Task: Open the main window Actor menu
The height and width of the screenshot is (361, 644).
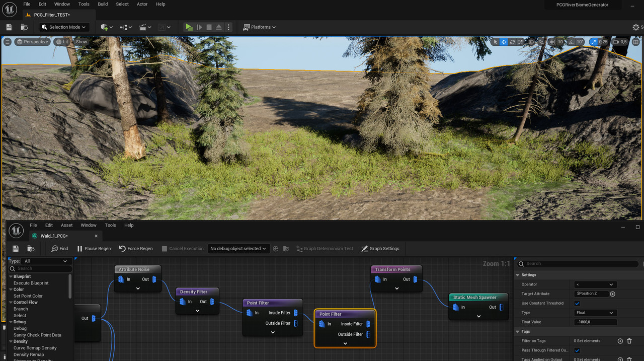Action: (142, 4)
